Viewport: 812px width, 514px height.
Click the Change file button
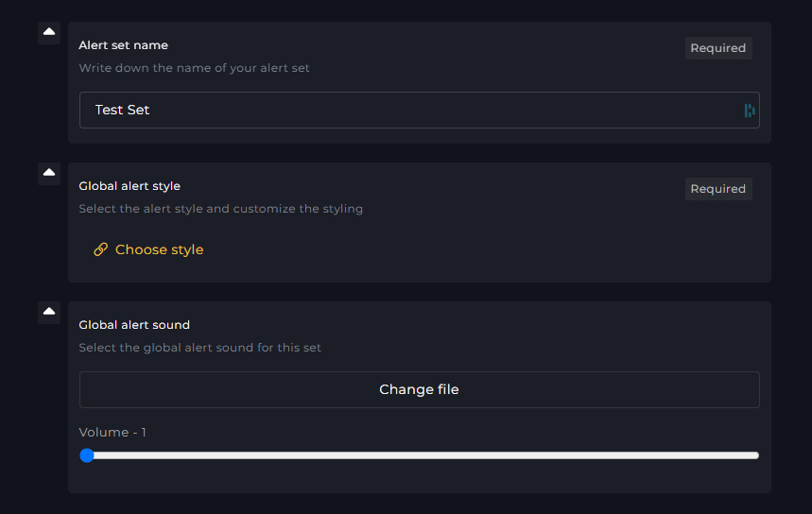[x=420, y=389]
